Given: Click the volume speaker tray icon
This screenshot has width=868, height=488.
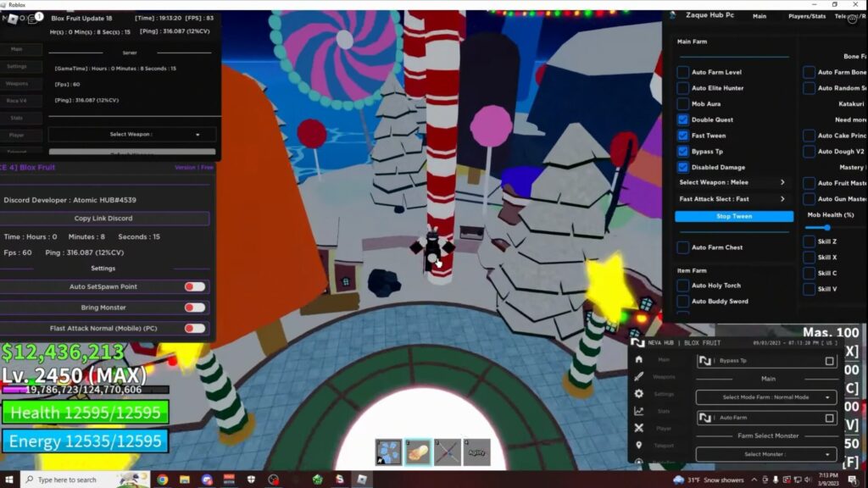Looking at the screenshot, I should 808,480.
